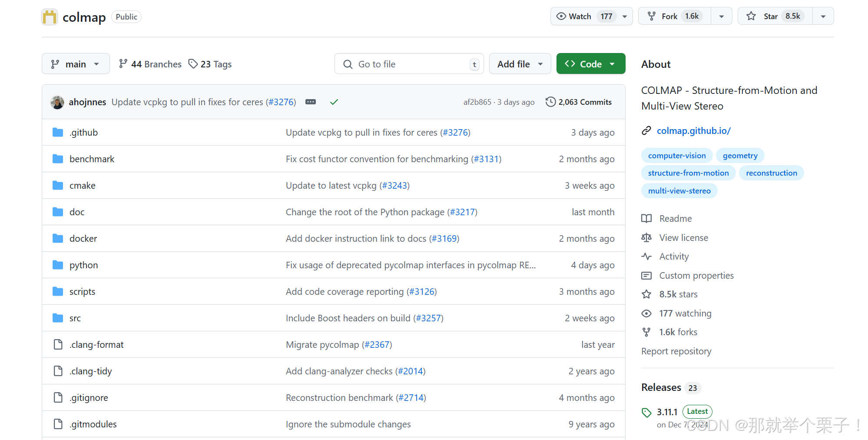
Task: Open the doc folder
Action: click(x=77, y=212)
